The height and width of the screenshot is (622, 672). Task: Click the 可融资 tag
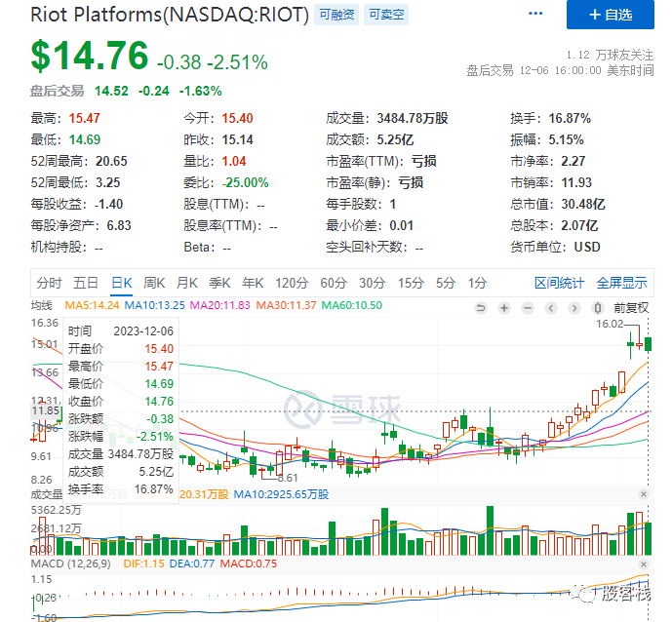click(x=336, y=15)
